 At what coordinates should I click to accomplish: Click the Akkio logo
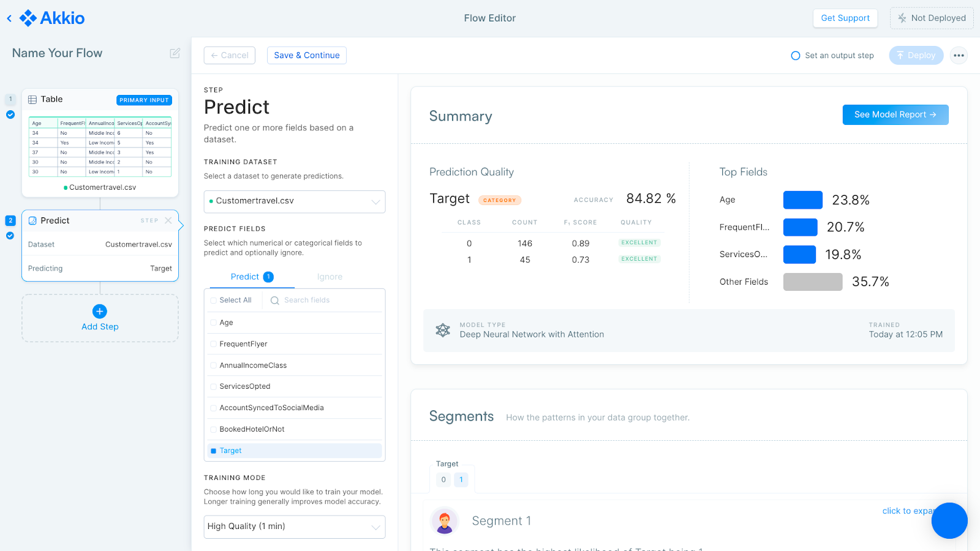52,18
